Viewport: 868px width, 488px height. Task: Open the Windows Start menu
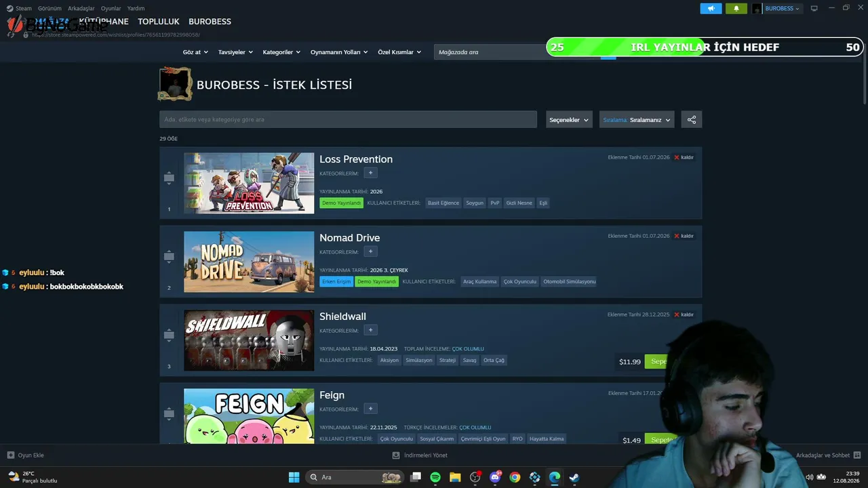(x=294, y=477)
